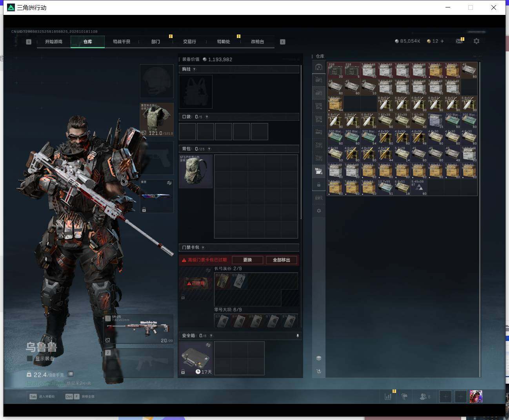Go to the 交易行 tab
This screenshot has height=420, width=509.
tap(189, 42)
